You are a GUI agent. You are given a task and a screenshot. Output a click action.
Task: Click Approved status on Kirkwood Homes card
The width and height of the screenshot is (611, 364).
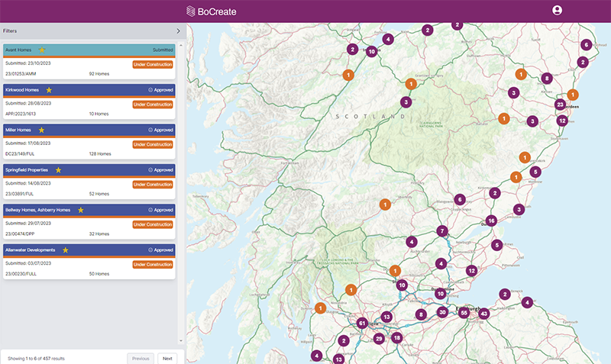(x=160, y=90)
